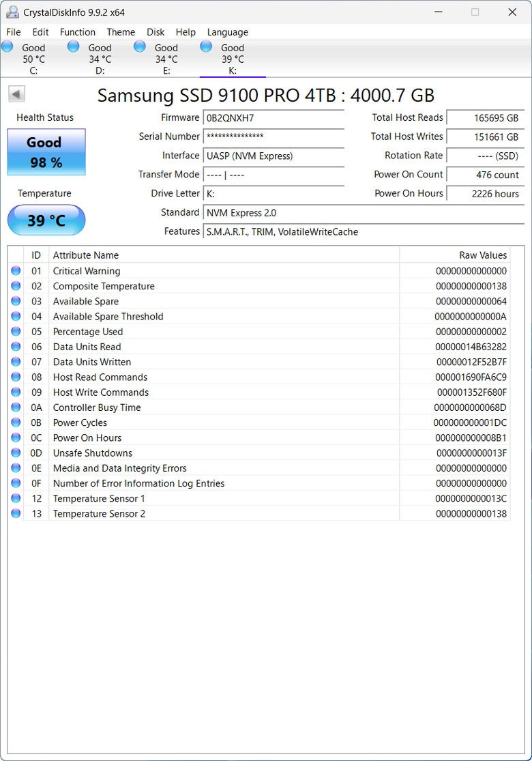Click status orb of Unsafe Shutdowns row
The image size is (532, 761).
tap(16, 453)
